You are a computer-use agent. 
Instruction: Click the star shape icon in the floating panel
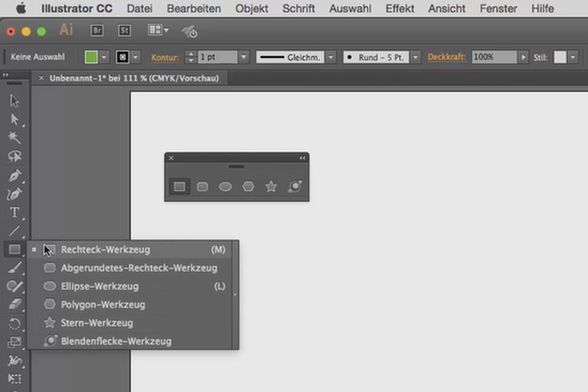click(271, 186)
